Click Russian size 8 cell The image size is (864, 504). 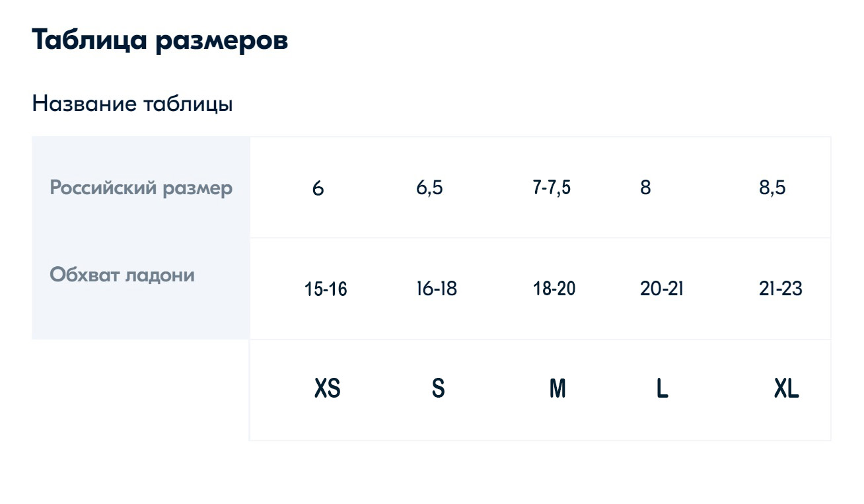pos(645,188)
